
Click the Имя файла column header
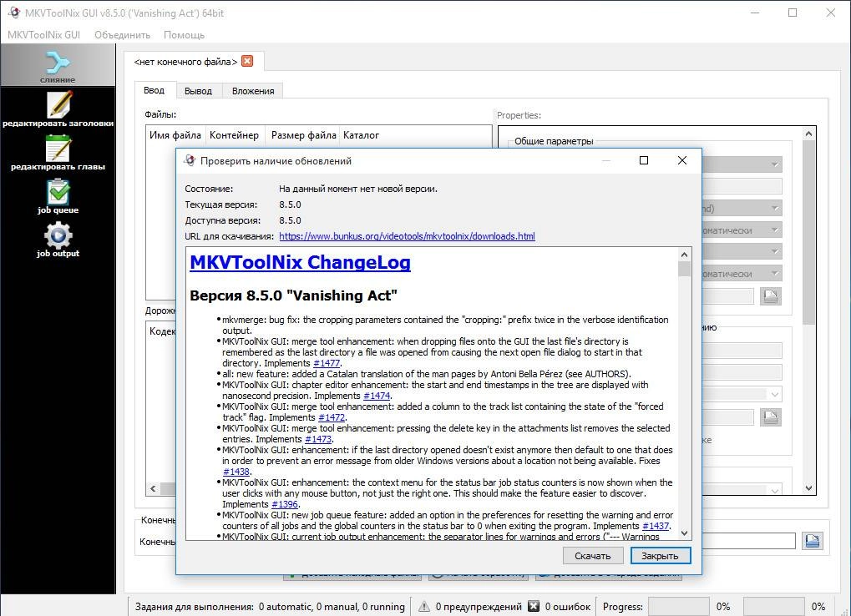(175, 135)
